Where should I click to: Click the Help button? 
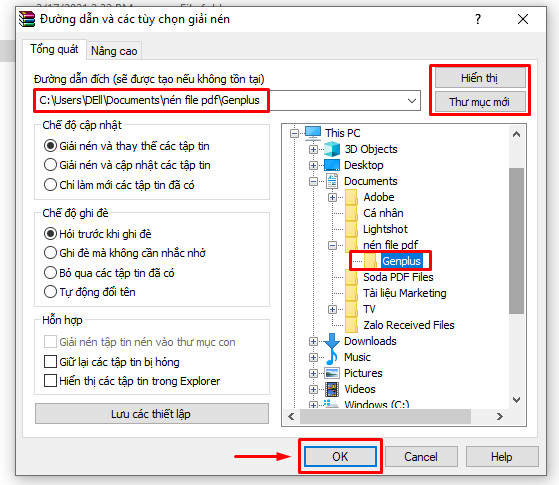(x=502, y=456)
